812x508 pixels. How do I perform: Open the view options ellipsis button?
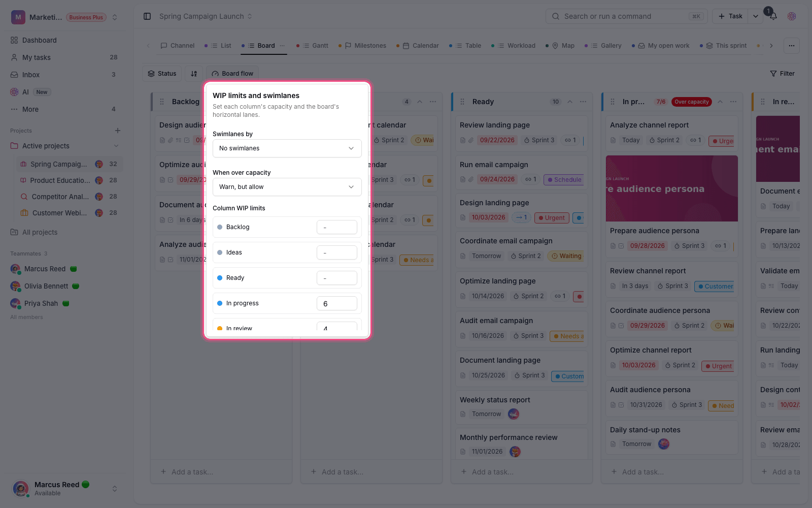[792, 46]
